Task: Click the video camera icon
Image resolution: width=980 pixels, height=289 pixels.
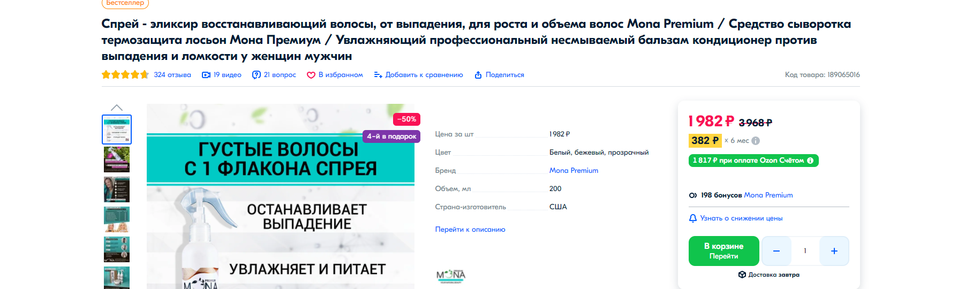Action: pyautogui.click(x=206, y=75)
